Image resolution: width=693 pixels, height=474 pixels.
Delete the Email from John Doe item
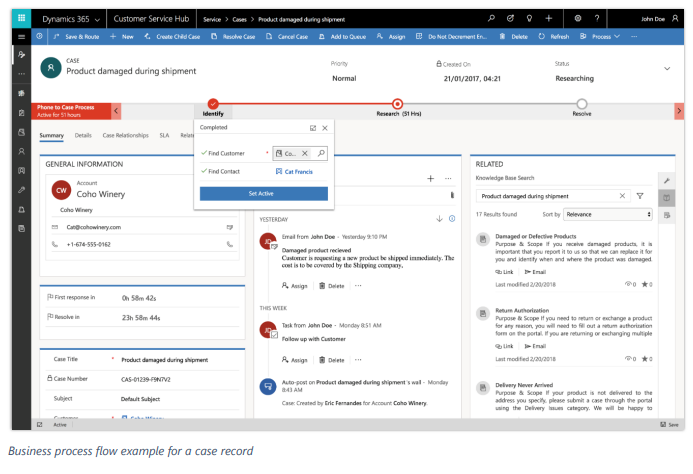click(332, 286)
